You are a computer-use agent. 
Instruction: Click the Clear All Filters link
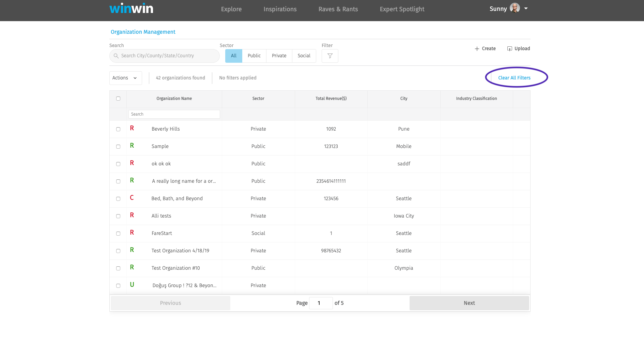click(x=514, y=77)
